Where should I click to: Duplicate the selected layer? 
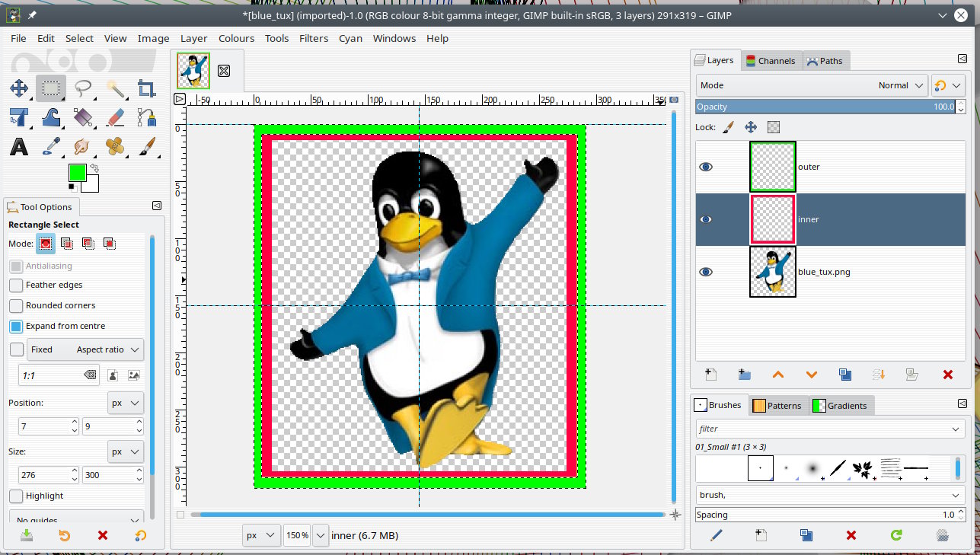pos(844,375)
